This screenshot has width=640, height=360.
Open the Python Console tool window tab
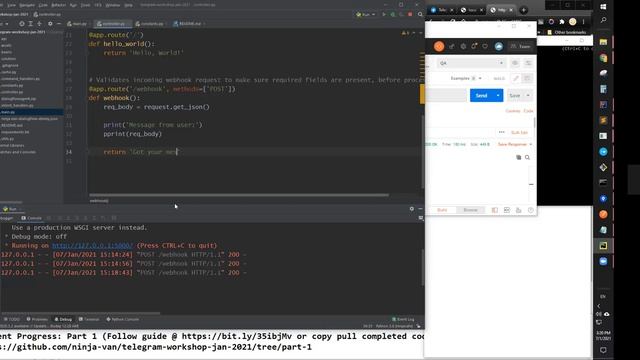coord(123,319)
